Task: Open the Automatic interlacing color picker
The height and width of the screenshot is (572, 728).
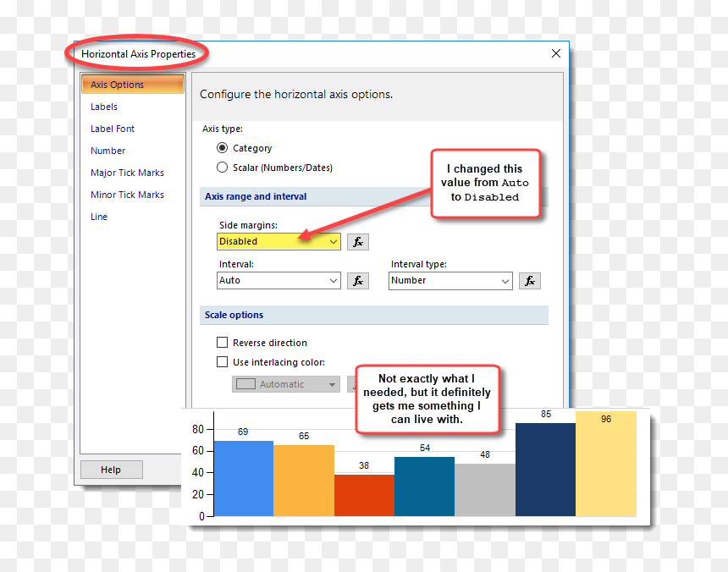Action: coord(286,384)
